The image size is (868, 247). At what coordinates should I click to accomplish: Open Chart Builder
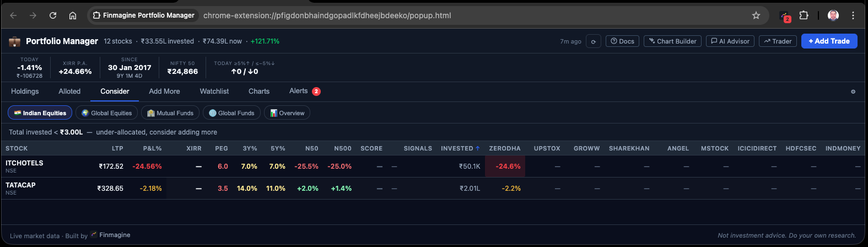pos(672,41)
